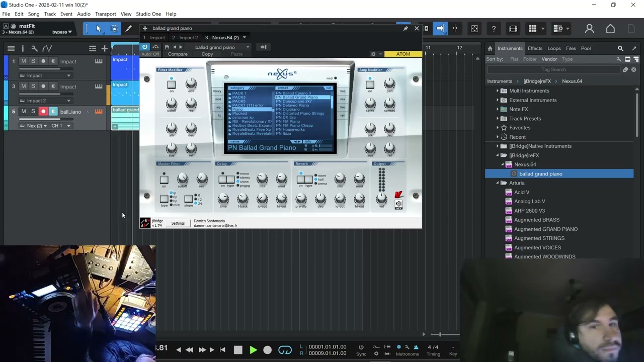This screenshot has width=644, height=362.
Task: Click the Tag Search field
Action: [x=554, y=69]
